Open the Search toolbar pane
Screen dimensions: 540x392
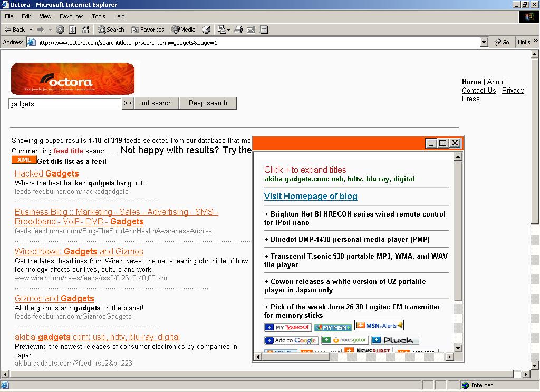coord(111,30)
